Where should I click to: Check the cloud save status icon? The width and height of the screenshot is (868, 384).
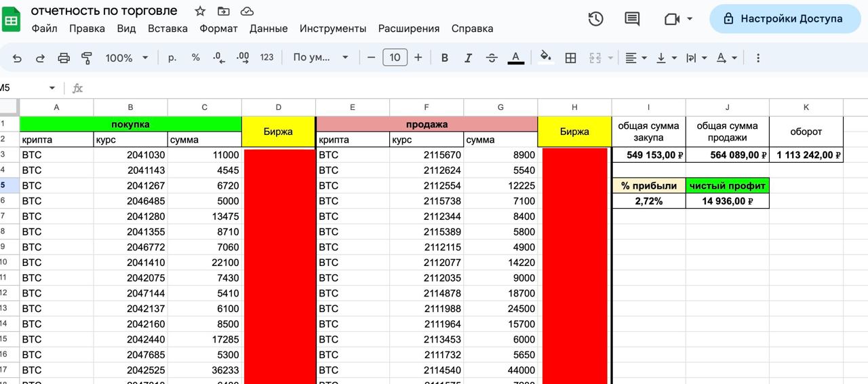(x=247, y=11)
